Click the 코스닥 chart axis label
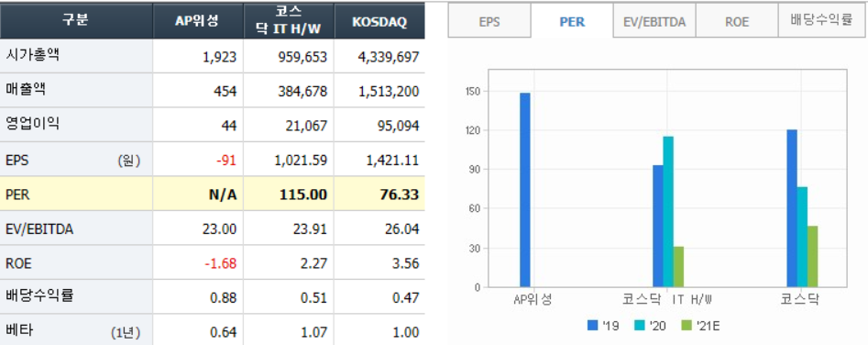This screenshot has width=868, height=345. point(800,300)
